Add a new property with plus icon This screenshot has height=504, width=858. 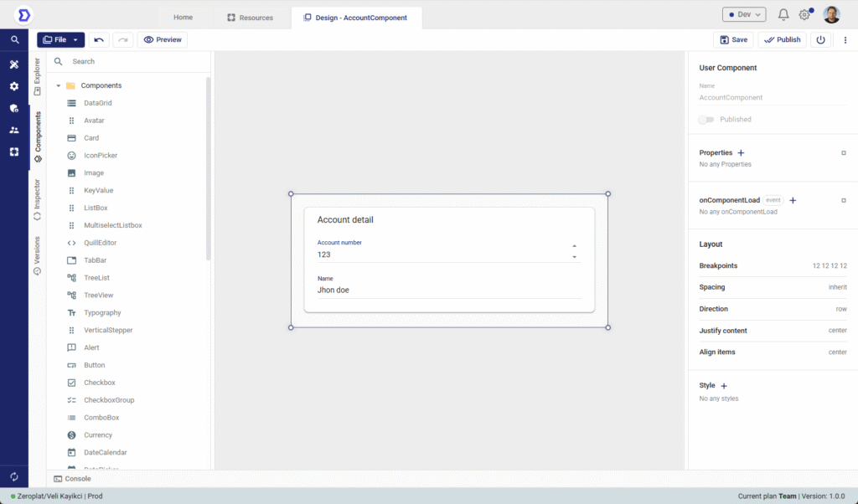click(741, 153)
